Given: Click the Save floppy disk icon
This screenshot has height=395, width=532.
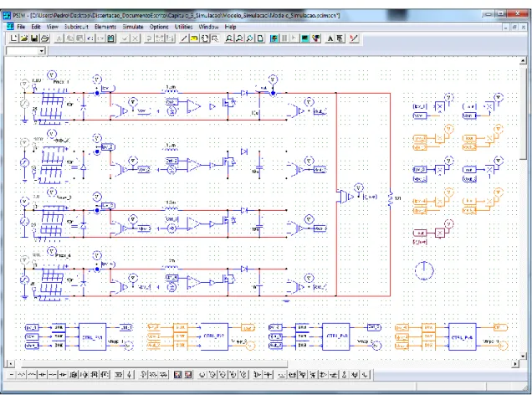Looking at the screenshot, I should 34,38.
